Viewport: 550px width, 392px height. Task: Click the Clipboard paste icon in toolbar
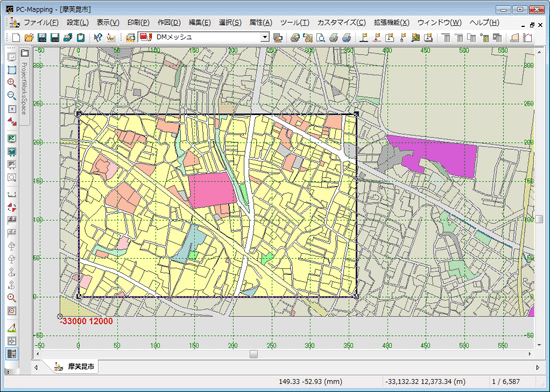[81, 37]
